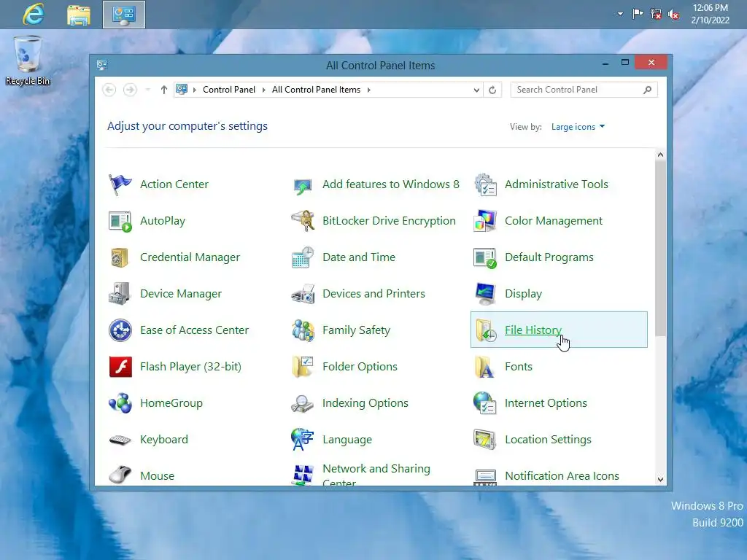
Task: Open the File History link
Action: coord(533,330)
